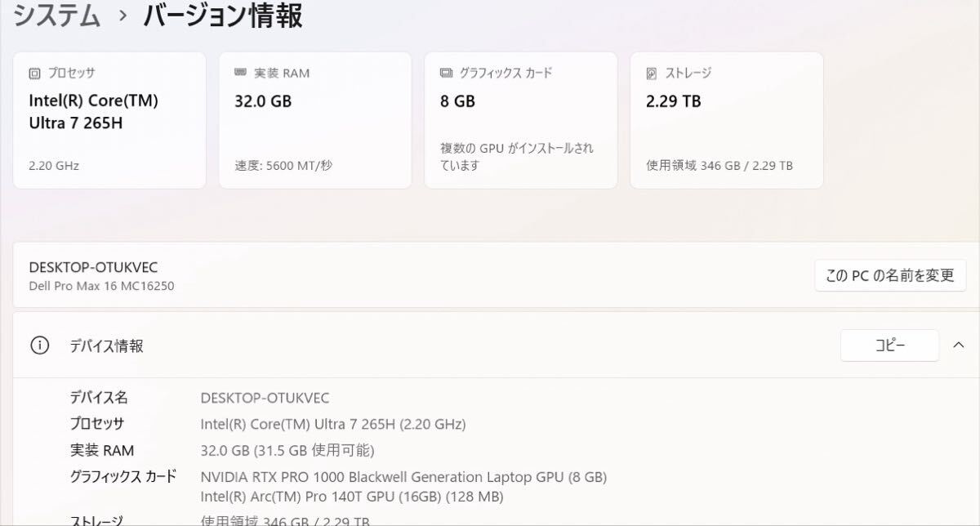This screenshot has height=526, width=980.
Task: Click the breadcrumb separator chevron after システム
Action: click(122, 16)
